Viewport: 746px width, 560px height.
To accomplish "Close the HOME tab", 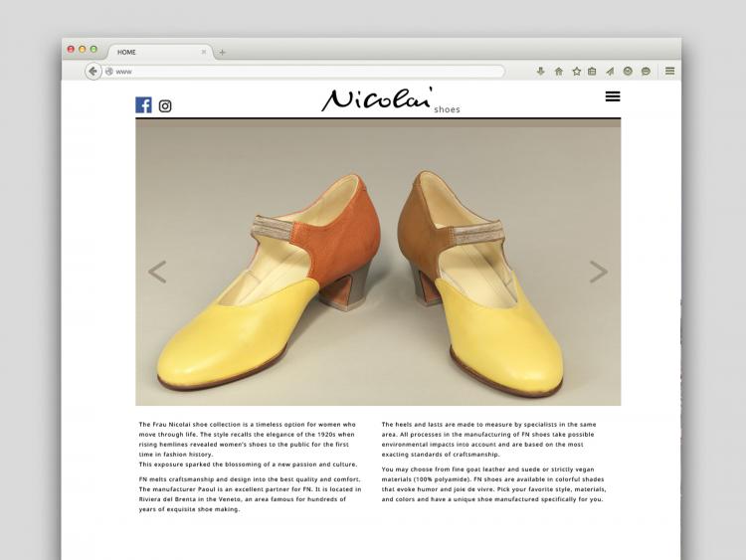I will click(x=204, y=52).
